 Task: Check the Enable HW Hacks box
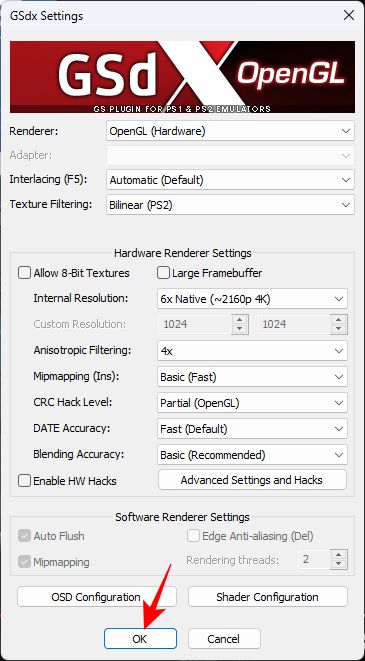coord(25,481)
